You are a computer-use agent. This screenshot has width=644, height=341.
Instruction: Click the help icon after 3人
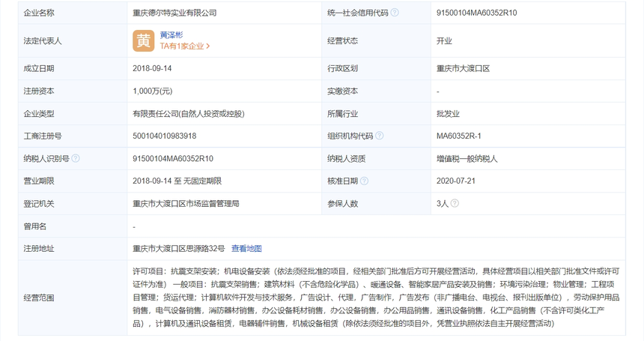[455, 203]
